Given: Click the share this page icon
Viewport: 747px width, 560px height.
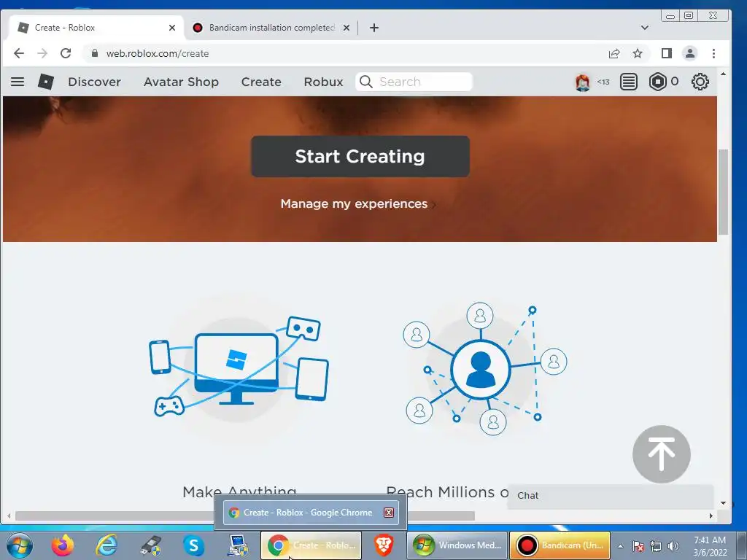Looking at the screenshot, I should click(614, 53).
